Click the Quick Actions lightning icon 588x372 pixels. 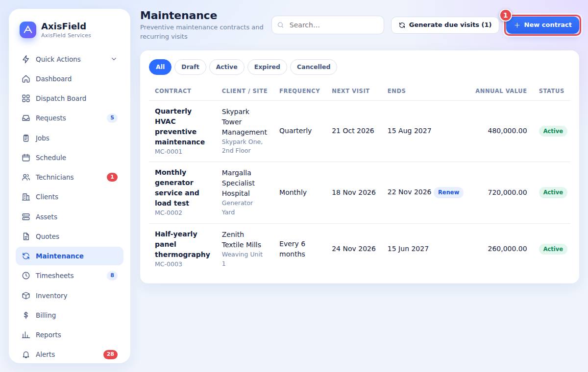(x=26, y=59)
